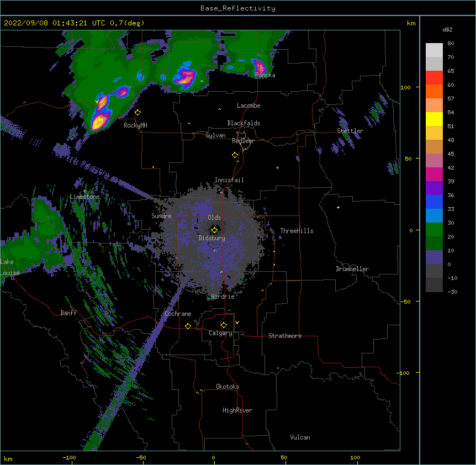Select the dark orange 60 to 57 swatch
The image size is (476, 465).
point(434,91)
